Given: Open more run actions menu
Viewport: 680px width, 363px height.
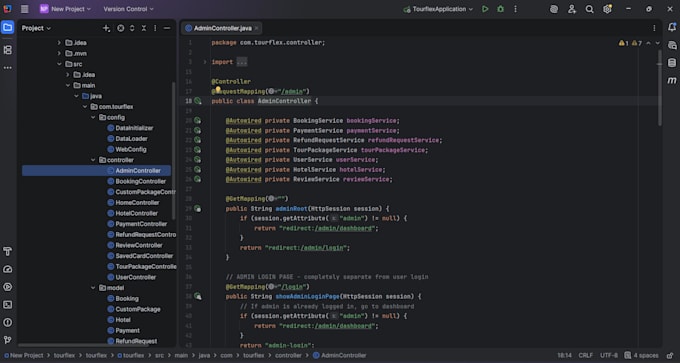Looking at the screenshot, I should click(515, 9).
